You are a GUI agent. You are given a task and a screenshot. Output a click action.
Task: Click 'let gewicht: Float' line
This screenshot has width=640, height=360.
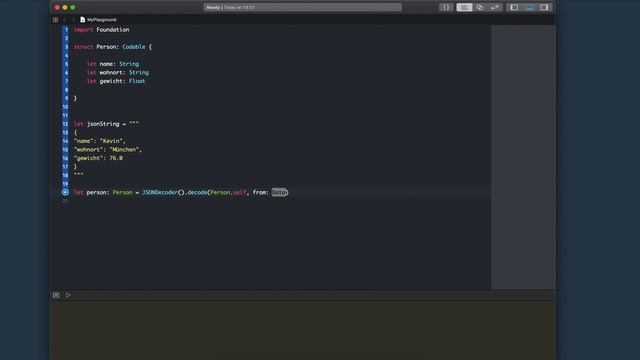point(116,81)
